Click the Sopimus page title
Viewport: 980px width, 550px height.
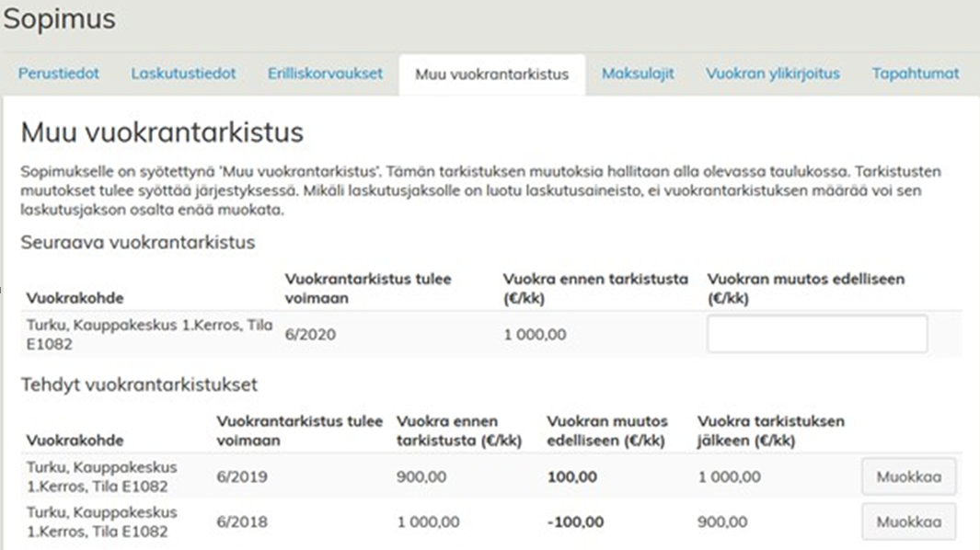60,19
